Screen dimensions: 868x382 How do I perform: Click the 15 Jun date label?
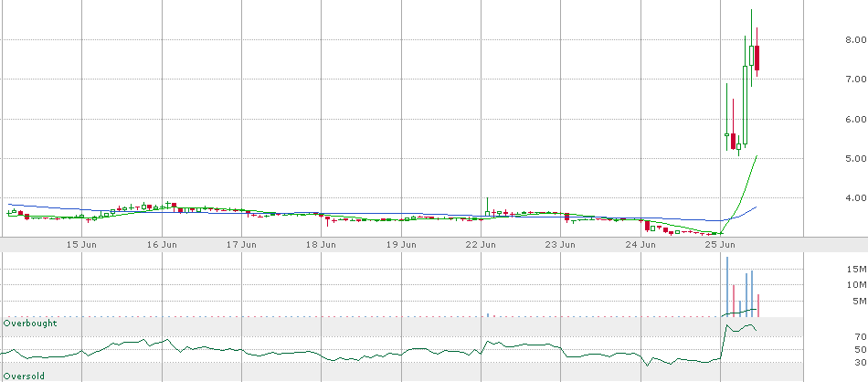tap(82, 245)
